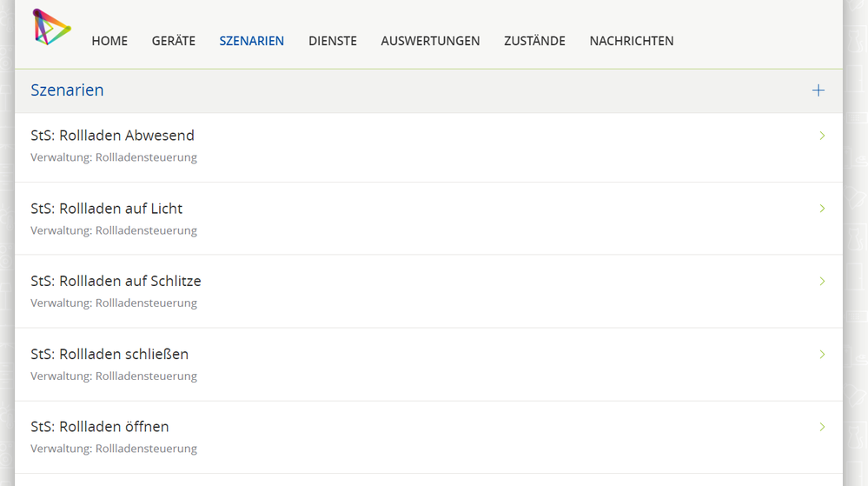Expand the Rollladen öffnen chevron
868x486 pixels.
(x=822, y=427)
